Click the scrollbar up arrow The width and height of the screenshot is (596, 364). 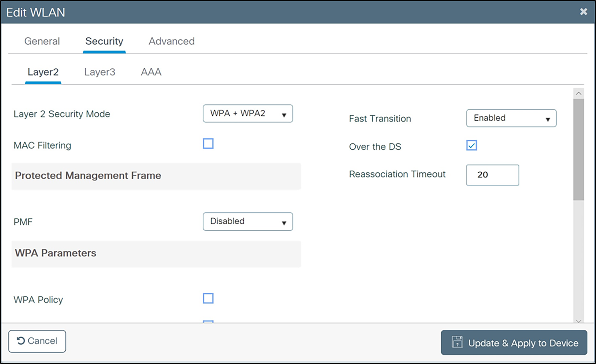[578, 93]
